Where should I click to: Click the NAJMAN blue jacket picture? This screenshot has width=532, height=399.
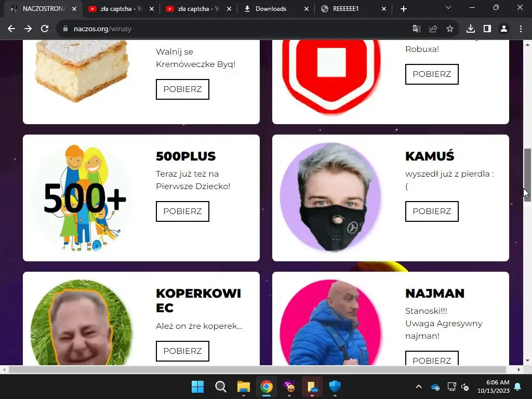(331, 322)
